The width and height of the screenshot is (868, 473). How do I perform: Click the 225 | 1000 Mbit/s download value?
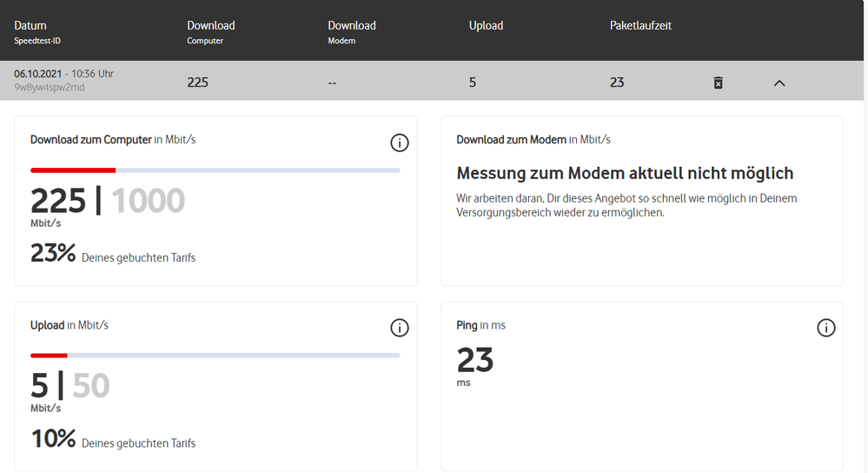tap(108, 203)
